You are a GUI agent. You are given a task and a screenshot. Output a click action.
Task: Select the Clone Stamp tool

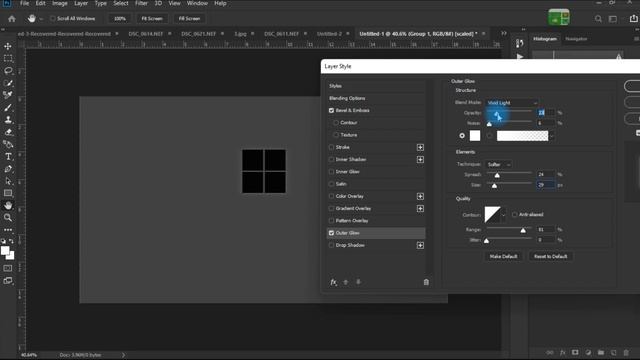tap(8, 120)
